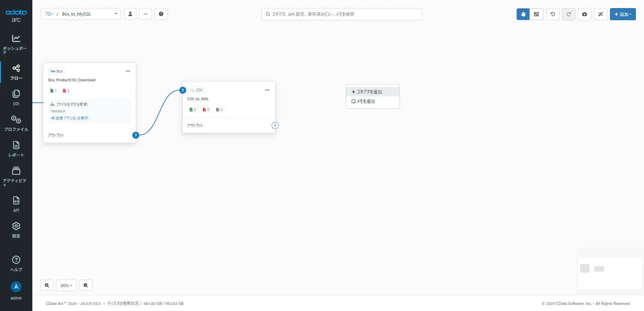This screenshot has height=311, width=644.
Task: Open the 追加 add dropdown
Action: 623,14
